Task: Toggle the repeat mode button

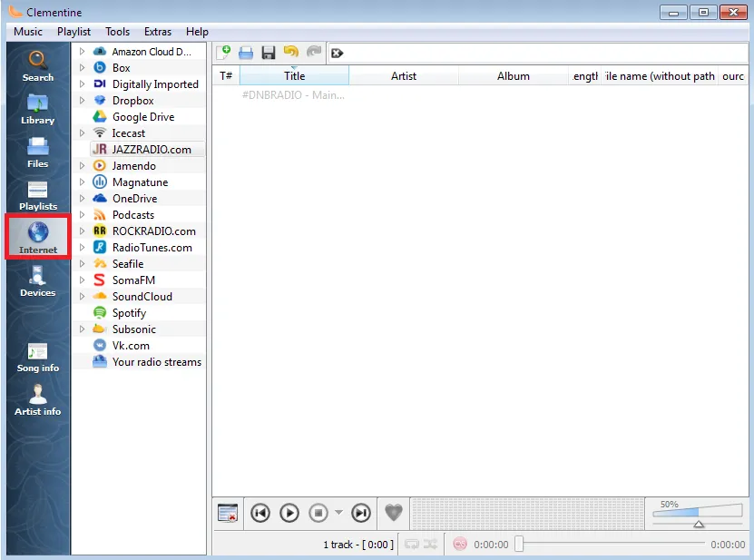Action: [412, 545]
